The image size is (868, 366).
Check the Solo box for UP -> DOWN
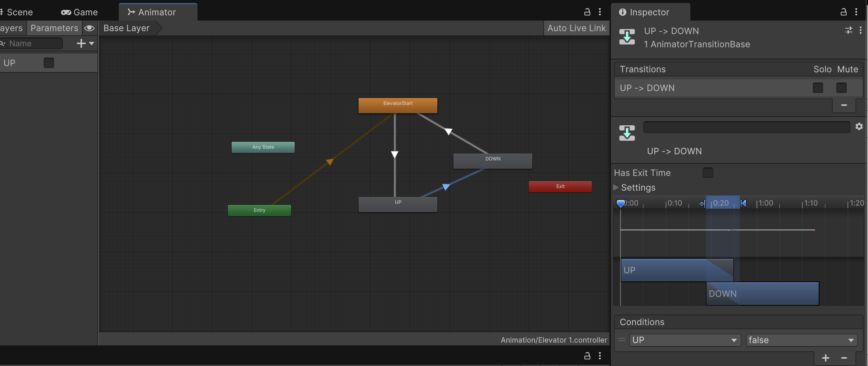[818, 88]
